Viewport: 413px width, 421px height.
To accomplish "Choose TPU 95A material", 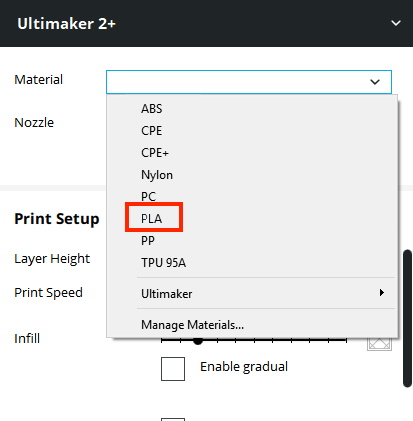I will click(x=163, y=263).
